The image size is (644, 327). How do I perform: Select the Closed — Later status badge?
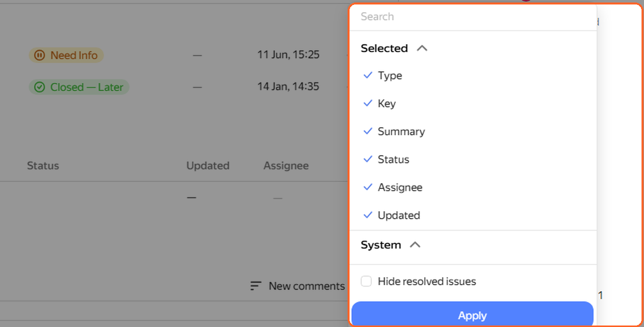tap(79, 87)
